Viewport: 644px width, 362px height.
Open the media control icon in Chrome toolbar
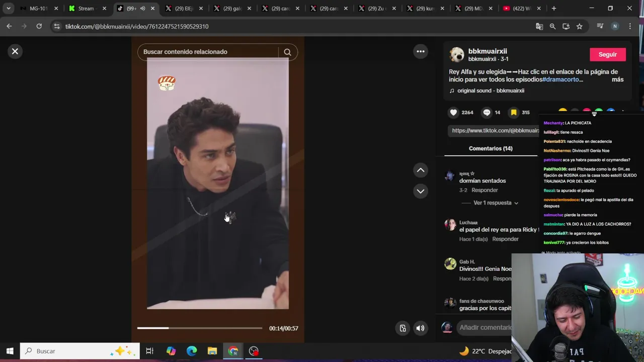600,26
